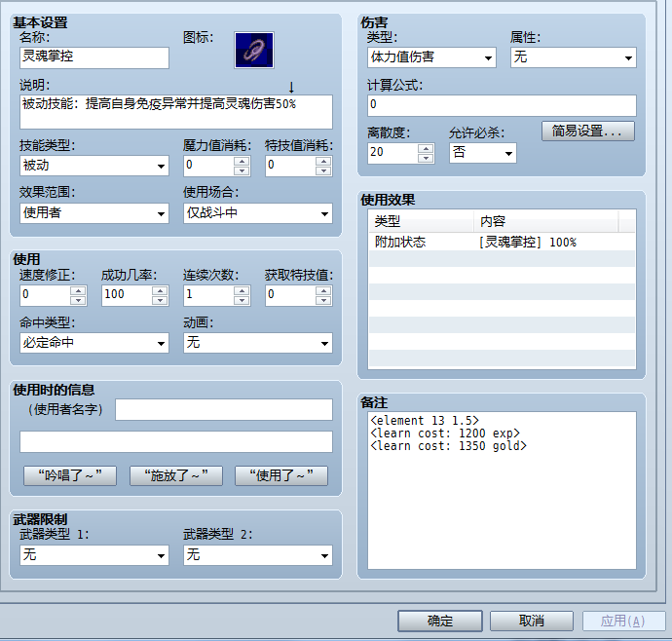Screen dimensions: 672x641
Task: Increase 连续次数 with up arrow
Action: point(242,290)
